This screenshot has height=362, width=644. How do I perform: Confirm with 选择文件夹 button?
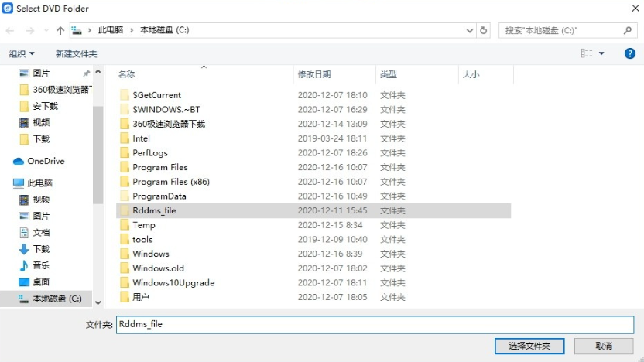(529, 346)
